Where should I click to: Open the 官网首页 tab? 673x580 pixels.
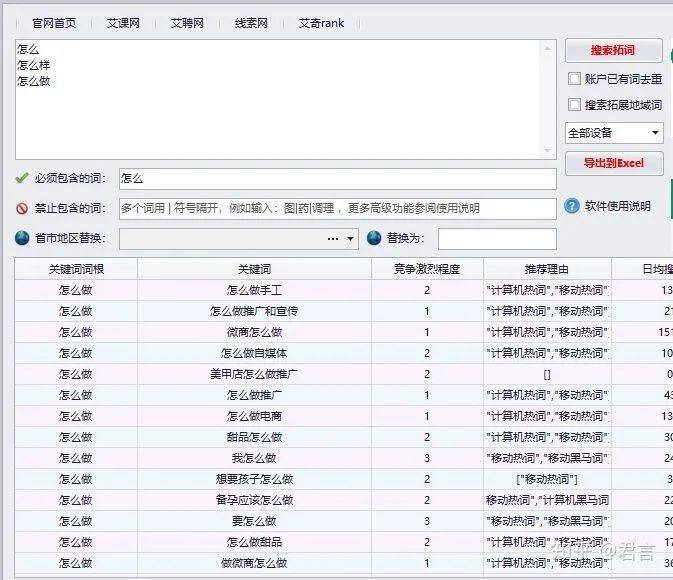(x=54, y=22)
